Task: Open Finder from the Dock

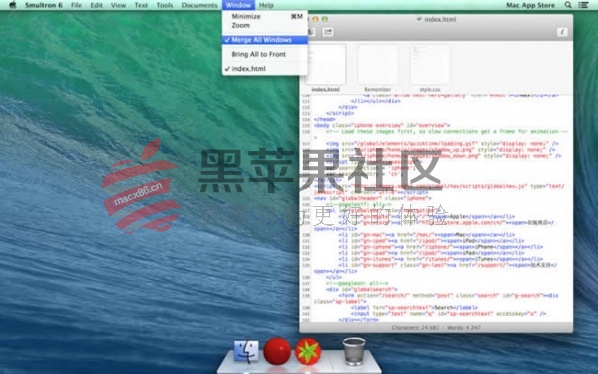Action: (x=246, y=351)
